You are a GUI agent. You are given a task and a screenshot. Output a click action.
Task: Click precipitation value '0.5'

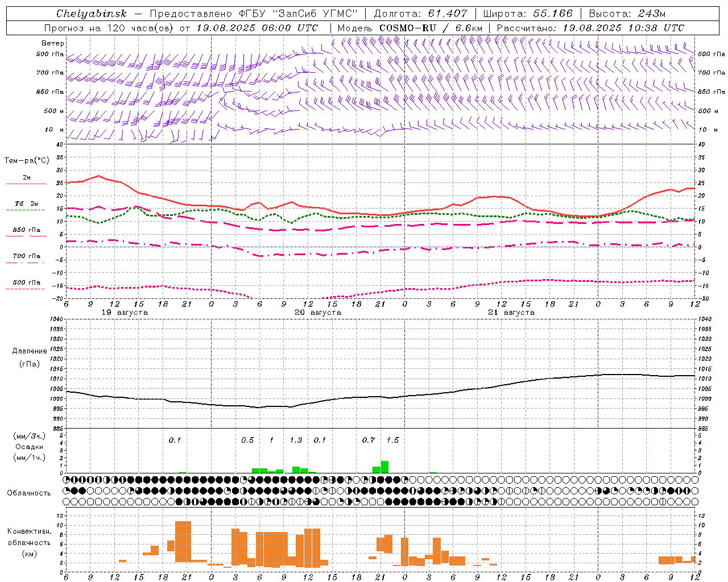pos(247,440)
